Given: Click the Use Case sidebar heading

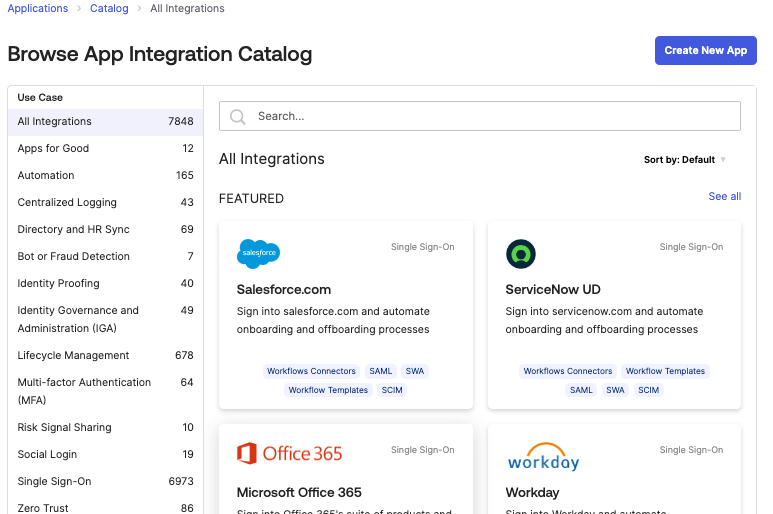Looking at the screenshot, I should coord(40,98).
